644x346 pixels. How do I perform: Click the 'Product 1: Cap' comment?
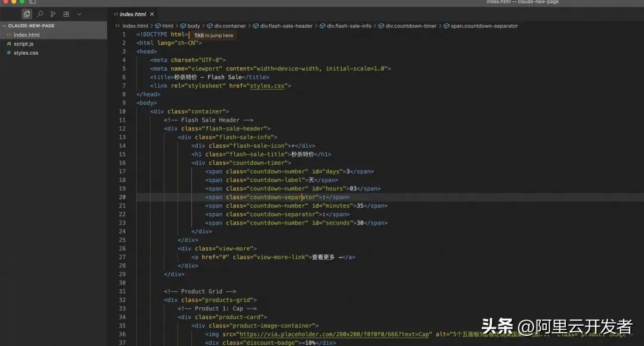coord(217,308)
